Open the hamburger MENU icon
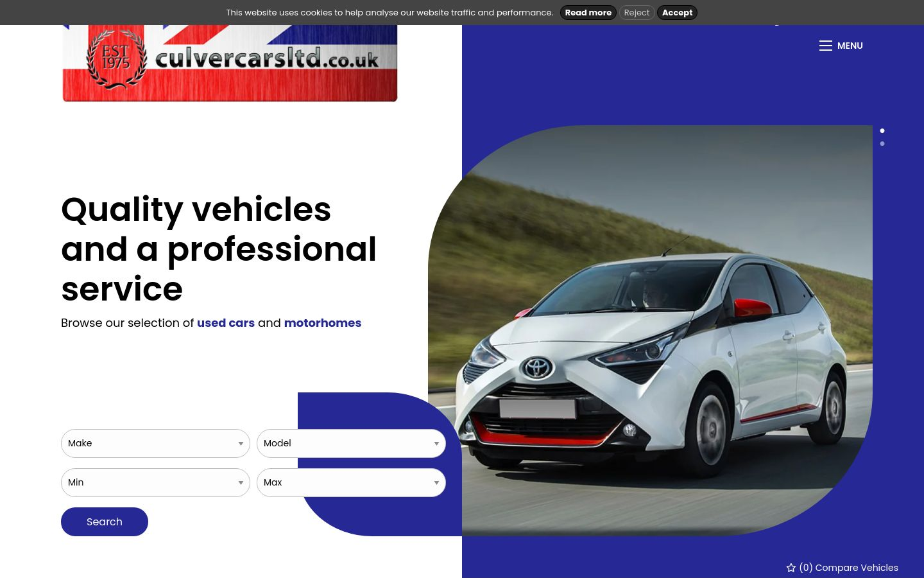Viewport: 924px width, 578px height. click(825, 46)
